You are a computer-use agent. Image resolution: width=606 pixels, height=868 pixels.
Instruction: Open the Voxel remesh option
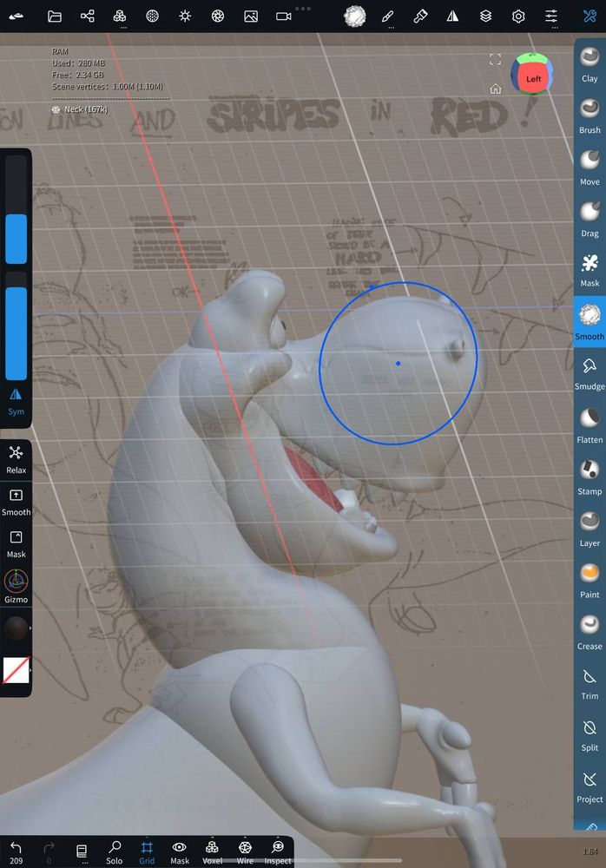[212, 852]
